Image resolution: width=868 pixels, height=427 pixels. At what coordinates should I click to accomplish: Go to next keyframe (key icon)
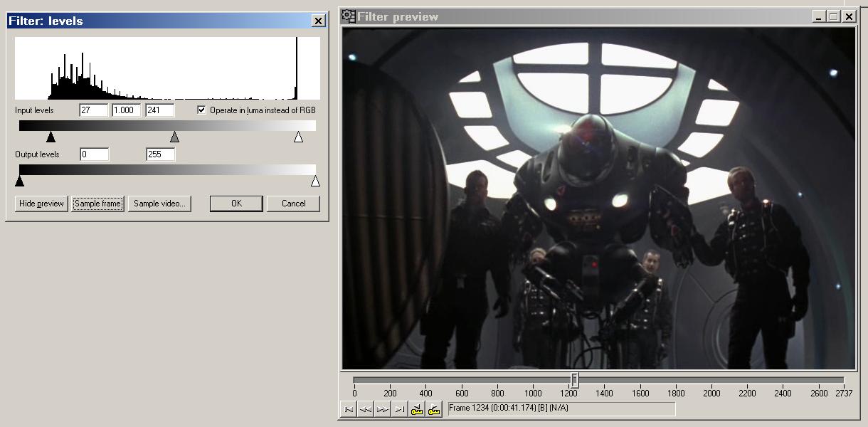pos(434,409)
